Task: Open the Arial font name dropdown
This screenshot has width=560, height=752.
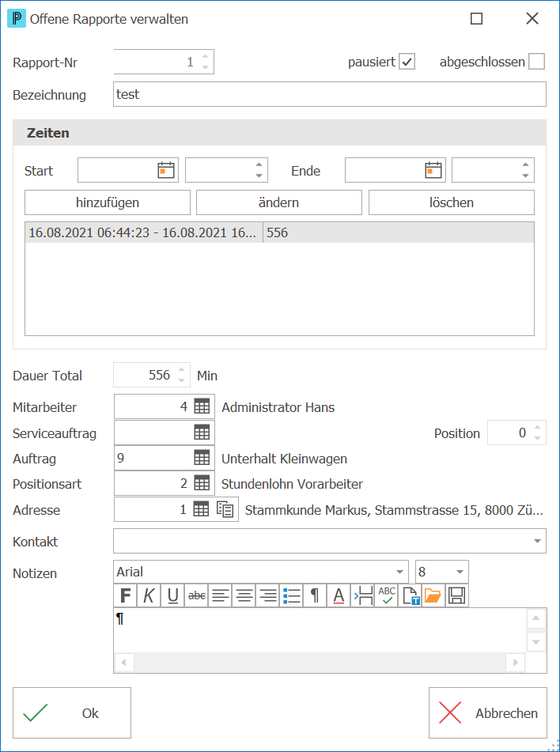Action: click(399, 572)
